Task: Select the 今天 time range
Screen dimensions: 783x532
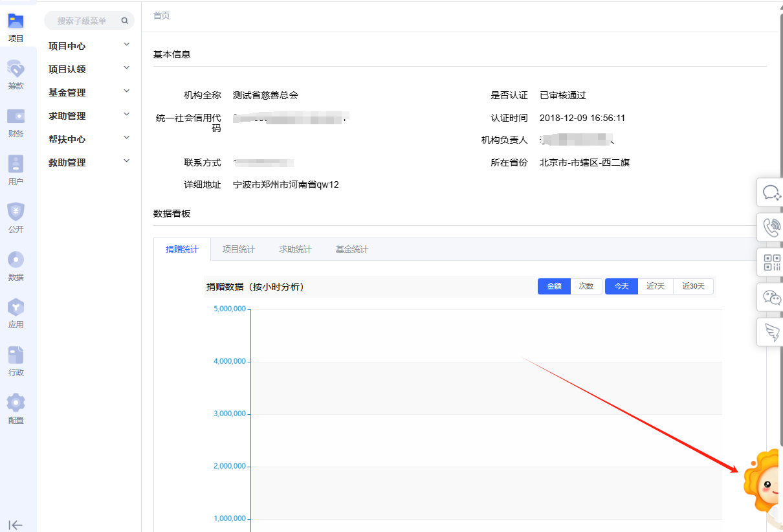Action: [x=622, y=286]
